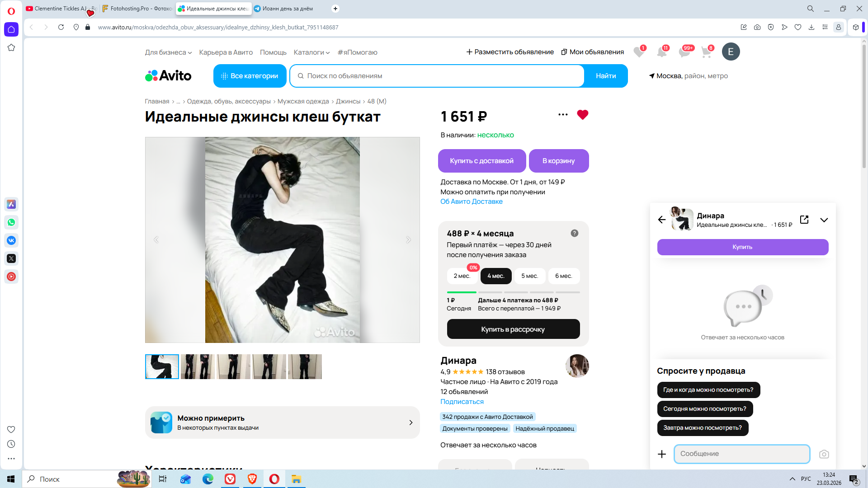This screenshot has height=488, width=868.
Task: Expand the Каталоги dropdown menu
Action: (311, 52)
